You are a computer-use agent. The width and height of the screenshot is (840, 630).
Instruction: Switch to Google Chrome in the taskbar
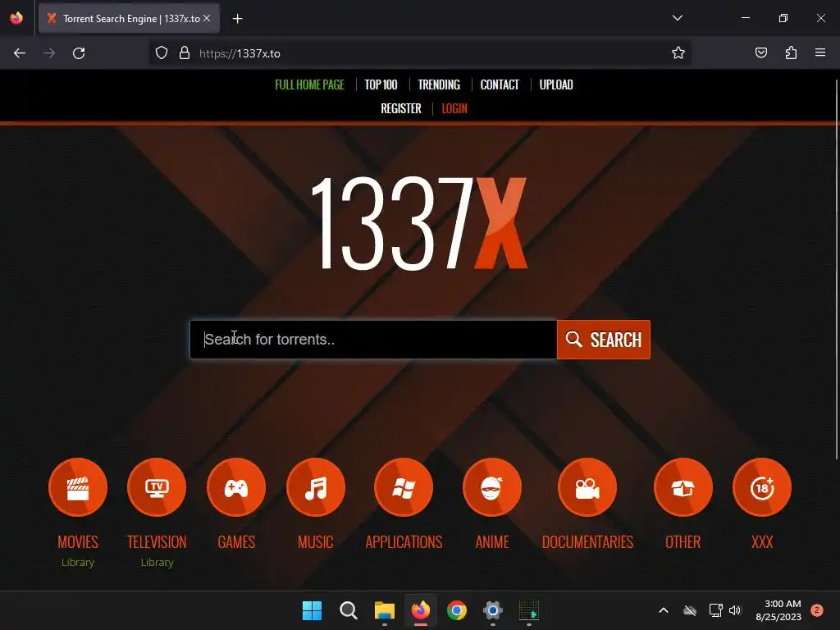tap(457, 610)
